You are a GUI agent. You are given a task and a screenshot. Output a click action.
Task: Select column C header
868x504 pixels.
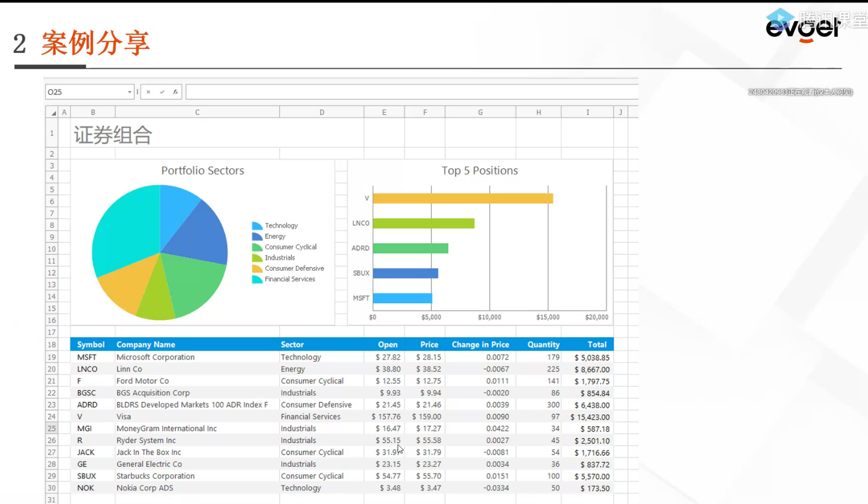197,112
